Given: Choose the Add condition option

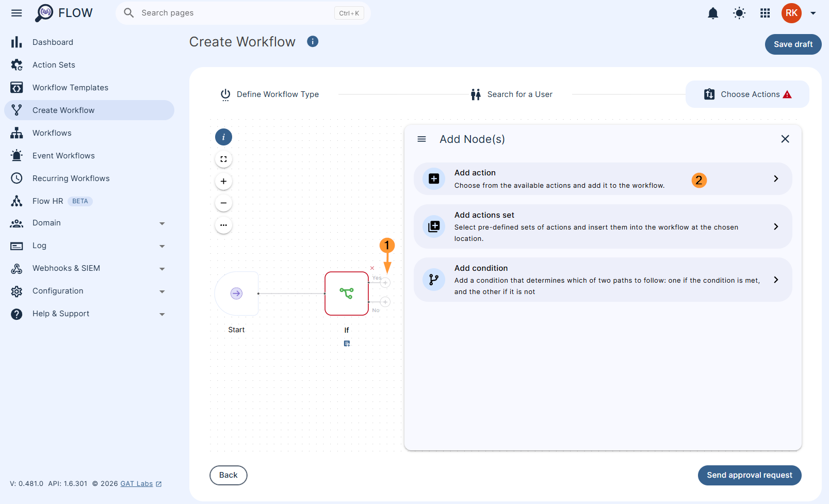Looking at the screenshot, I should 603,280.
